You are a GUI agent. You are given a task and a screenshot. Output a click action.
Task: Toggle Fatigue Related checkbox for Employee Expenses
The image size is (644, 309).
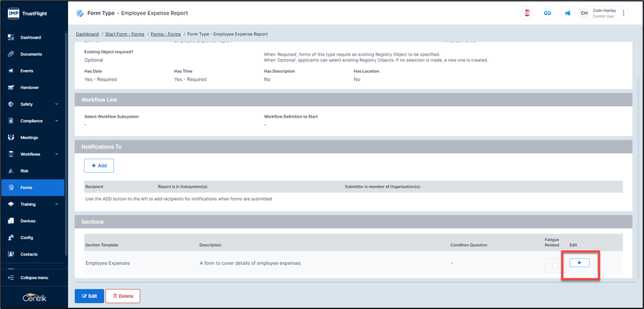(555, 266)
